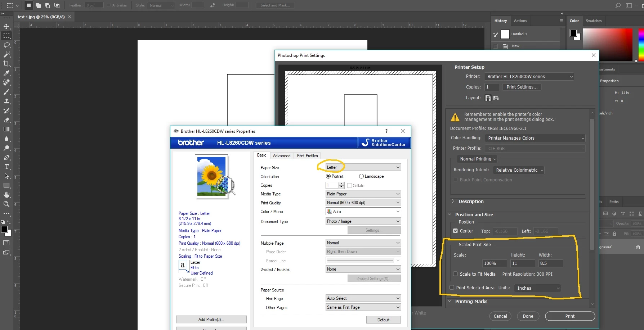Click Done in Photoshop Print Settings
Viewport: 644px width, 330px height.
pyautogui.click(x=528, y=316)
